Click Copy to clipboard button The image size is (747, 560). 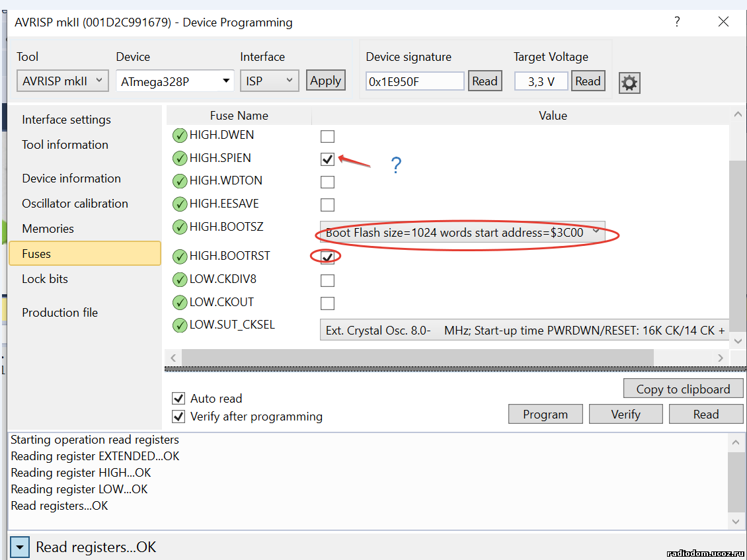[x=683, y=389]
